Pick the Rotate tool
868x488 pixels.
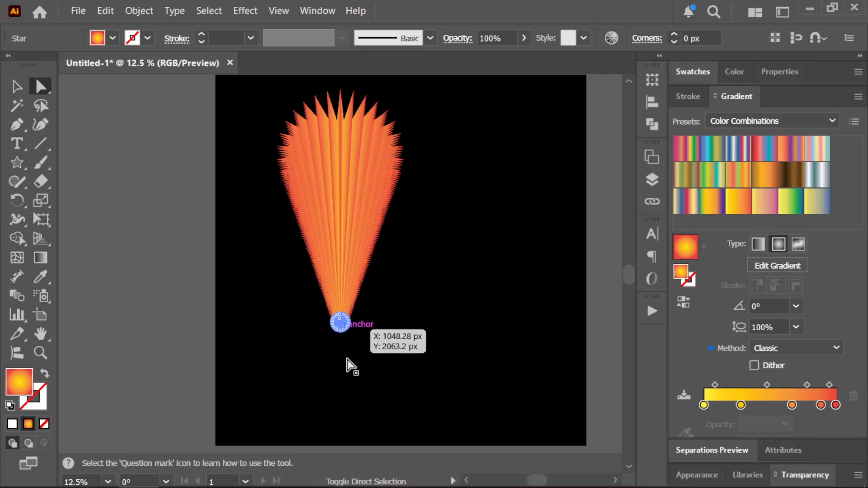click(x=17, y=201)
